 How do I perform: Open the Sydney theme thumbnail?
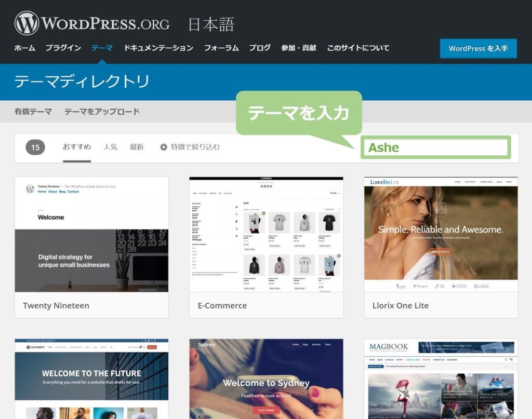tap(267, 379)
